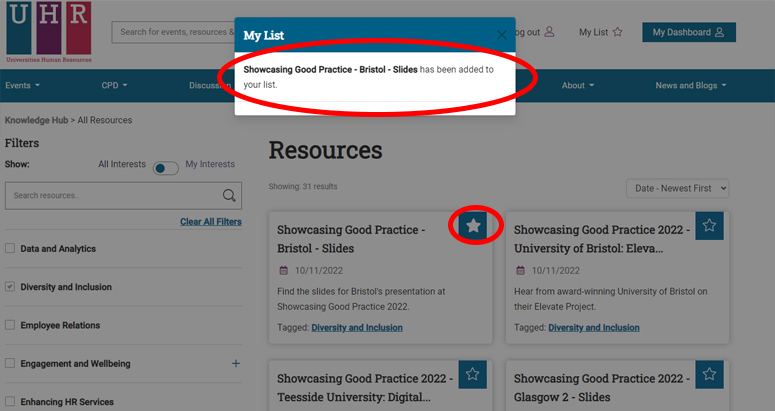
Task: Star the Glasgow 2 Slides resource
Action: point(709,374)
